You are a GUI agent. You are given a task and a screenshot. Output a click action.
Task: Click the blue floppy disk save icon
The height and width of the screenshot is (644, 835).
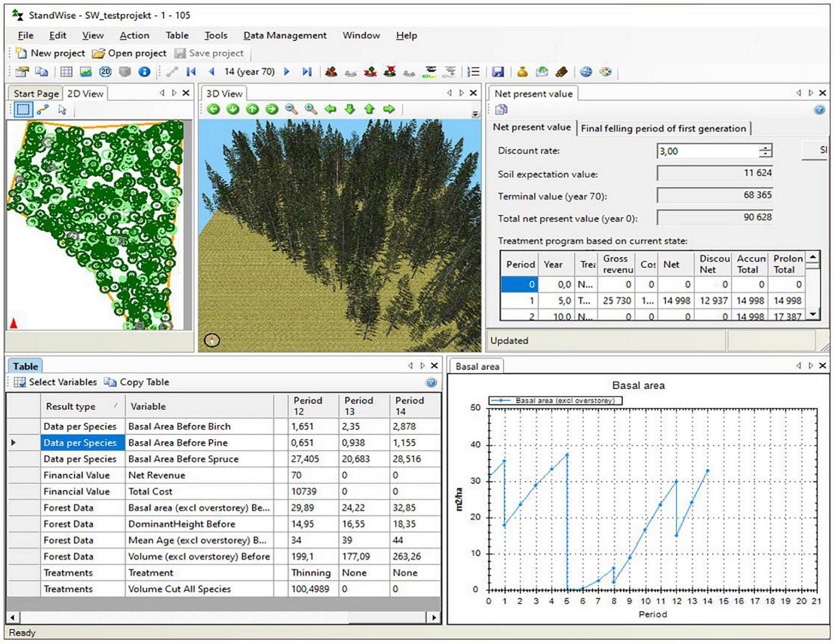(498, 72)
